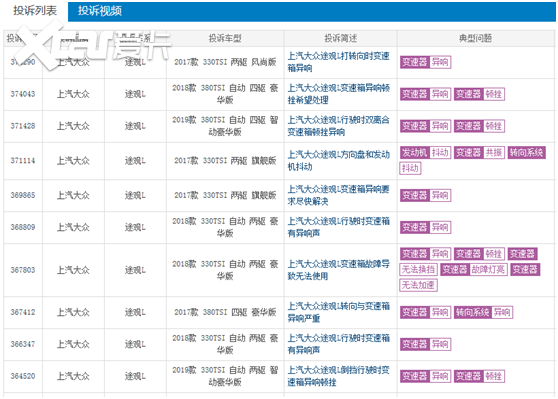The height and width of the screenshot is (399, 558).
Task: Open complaint 上汽大众途观L变速箱异响要求尽快解决
Action: [x=338, y=195]
